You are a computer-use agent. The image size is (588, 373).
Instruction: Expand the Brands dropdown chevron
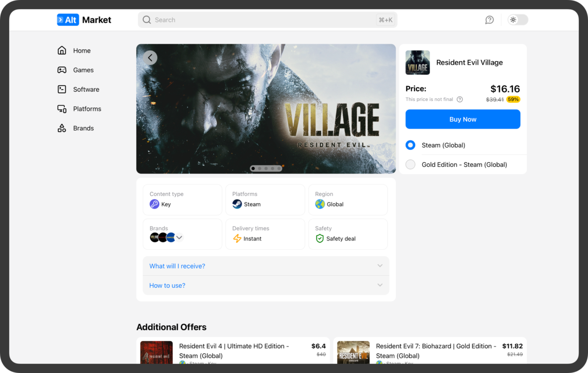tap(179, 237)
